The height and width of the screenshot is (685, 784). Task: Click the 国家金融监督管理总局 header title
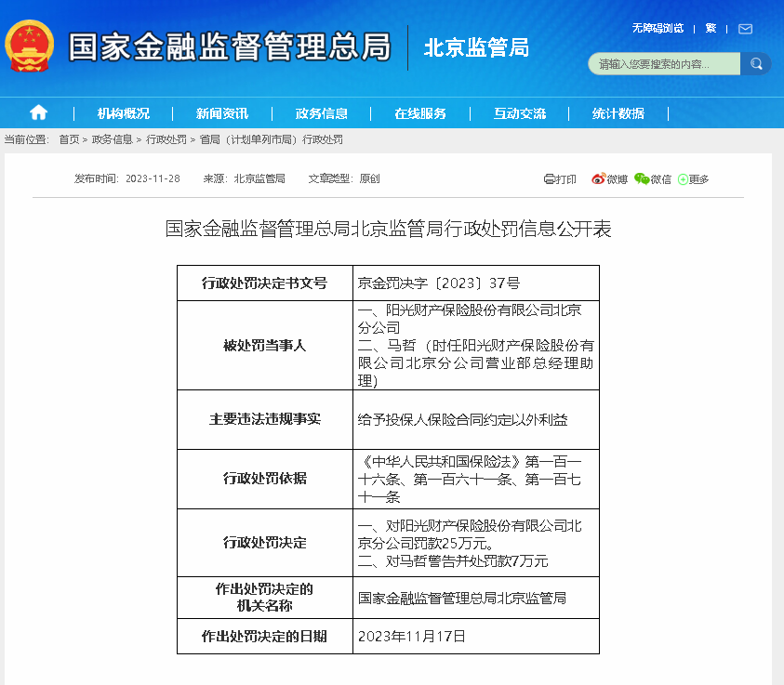(230, 47)
